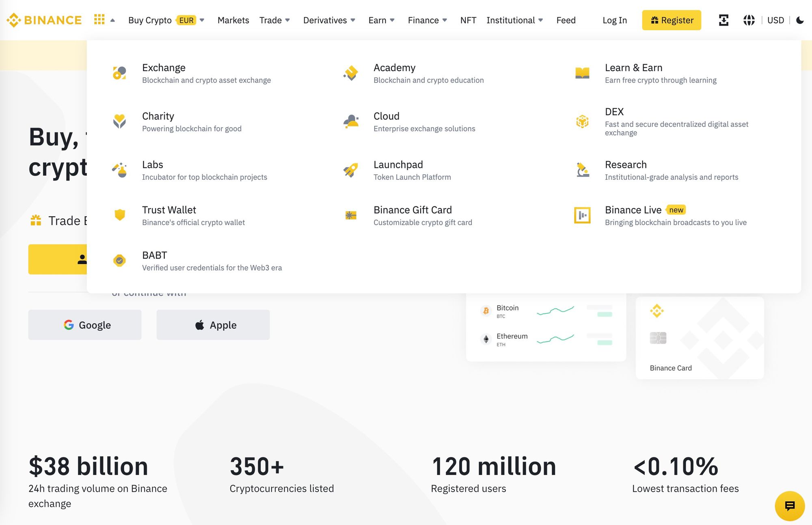Toggle the USD currency display

click(775, 20)
